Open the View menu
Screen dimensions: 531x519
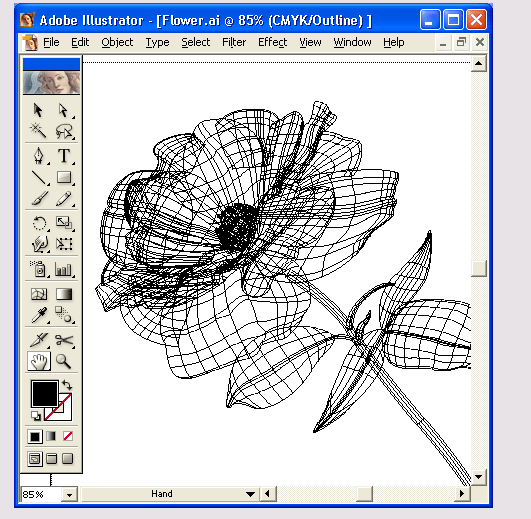point(310,42)
